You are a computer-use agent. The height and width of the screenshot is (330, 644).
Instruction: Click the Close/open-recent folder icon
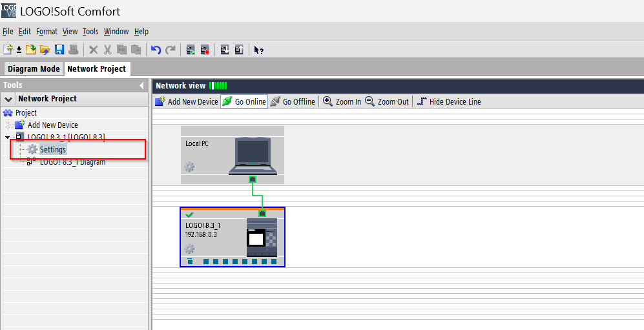45,50
